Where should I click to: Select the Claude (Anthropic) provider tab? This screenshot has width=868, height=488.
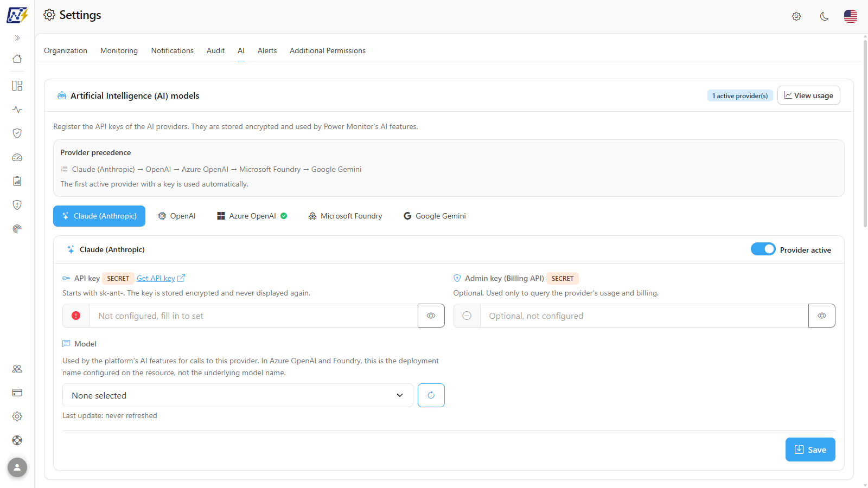pos(99,216)
